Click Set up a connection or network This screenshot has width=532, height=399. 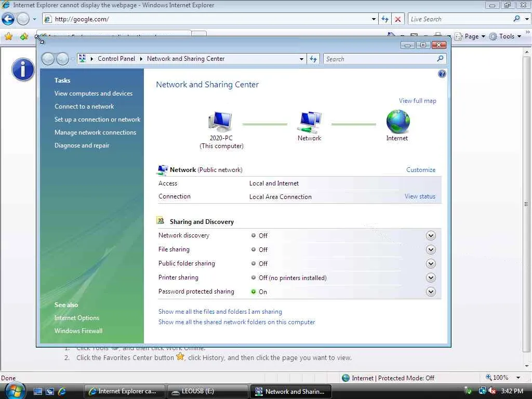click(97, 119)
